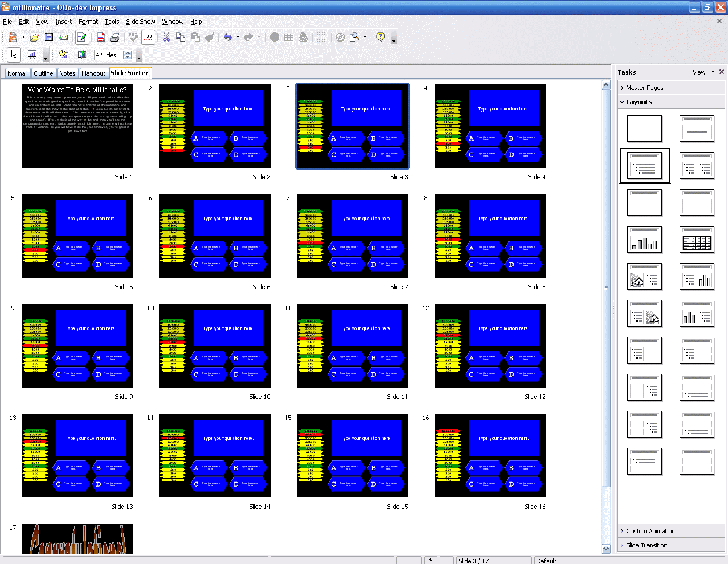Open the Zoom dropdown arrow
This screenshot has width=728, height=564.
pos(365,37)
